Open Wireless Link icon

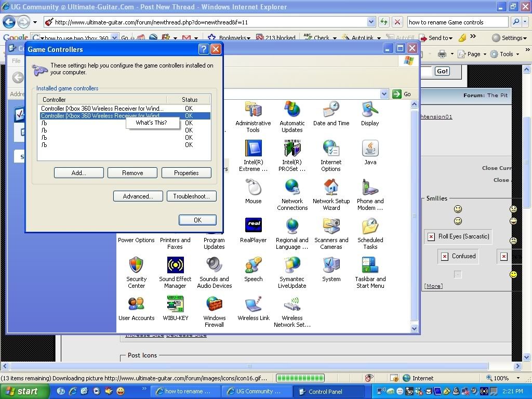[254, 309]
